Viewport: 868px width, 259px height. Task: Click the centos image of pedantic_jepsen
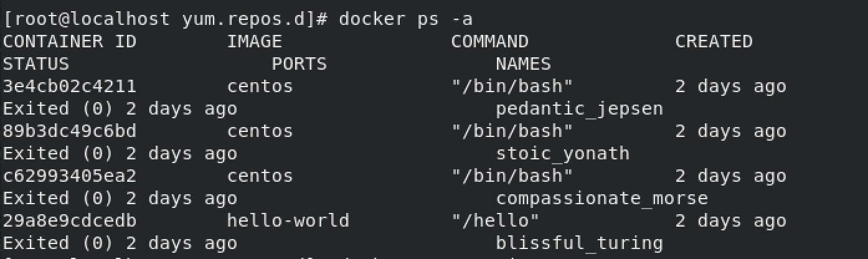(260, 86)
